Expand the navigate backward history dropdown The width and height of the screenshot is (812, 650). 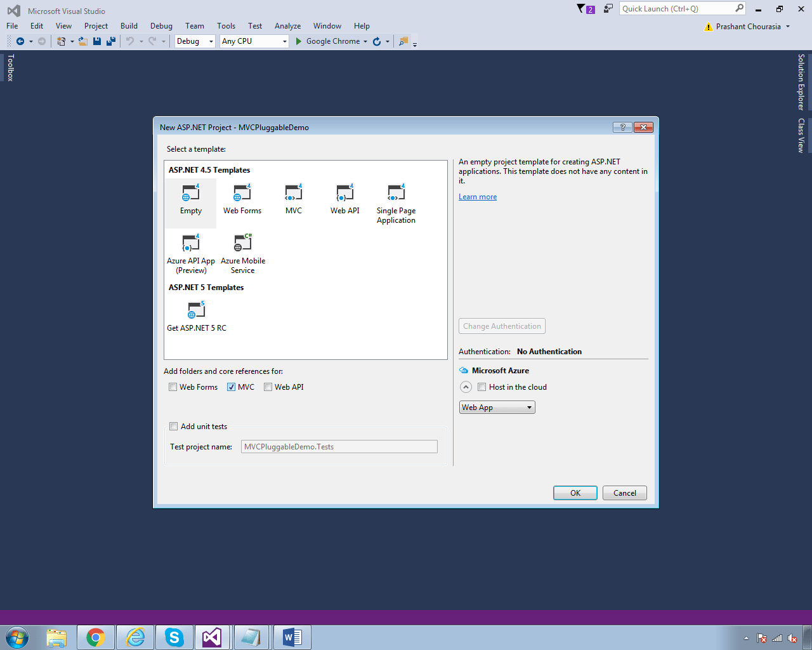(x=30, y=41)
